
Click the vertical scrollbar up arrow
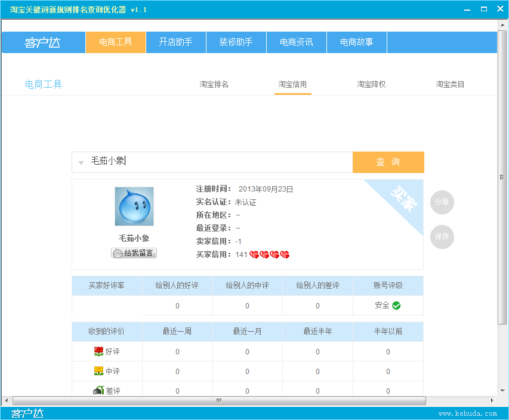pyautogui.click(x=502, y=24)
